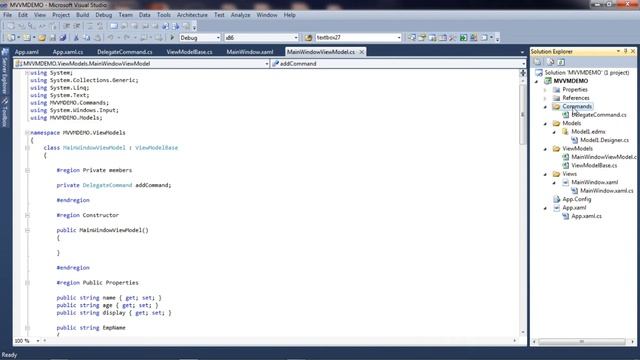Click the Redo arrow icon
The width and height of the screenshot is (640, 360).
click(x=127, y=38)
